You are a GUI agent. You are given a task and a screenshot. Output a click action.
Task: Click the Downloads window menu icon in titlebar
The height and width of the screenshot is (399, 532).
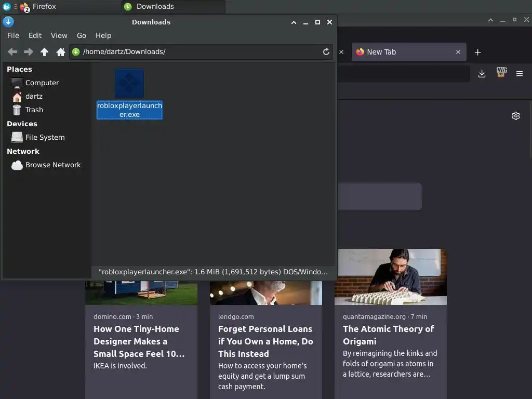8,22
